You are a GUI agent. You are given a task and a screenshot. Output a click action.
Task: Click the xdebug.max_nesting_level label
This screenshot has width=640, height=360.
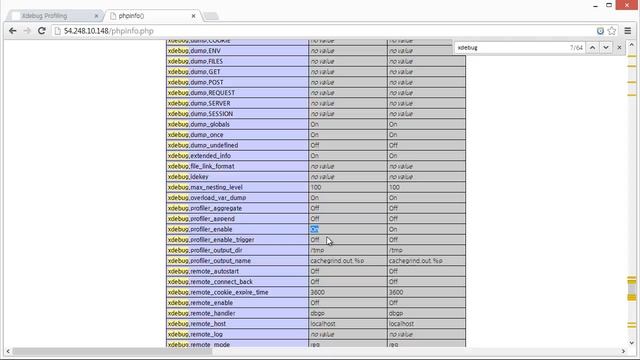coord(205,187)
